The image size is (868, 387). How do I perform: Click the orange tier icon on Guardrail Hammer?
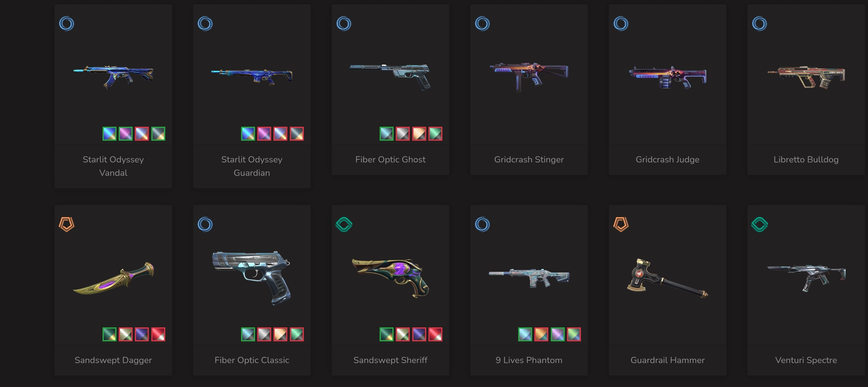pyautogui.click(x=621, y=224)
